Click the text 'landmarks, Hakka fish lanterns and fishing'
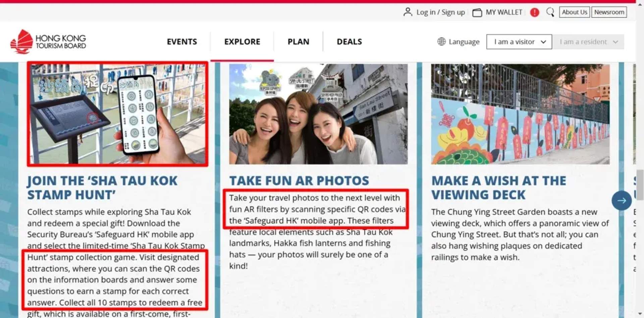The image size is (644, 318). pos(310,243)
